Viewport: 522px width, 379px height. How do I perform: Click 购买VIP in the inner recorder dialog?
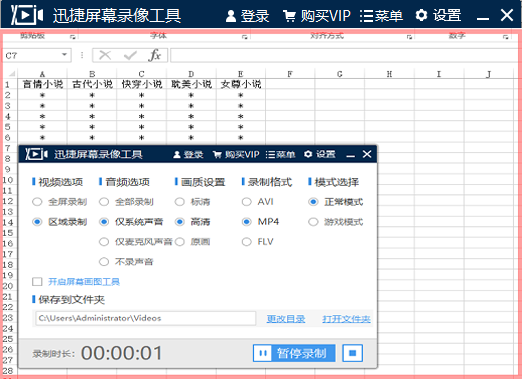tap(236, 154)
